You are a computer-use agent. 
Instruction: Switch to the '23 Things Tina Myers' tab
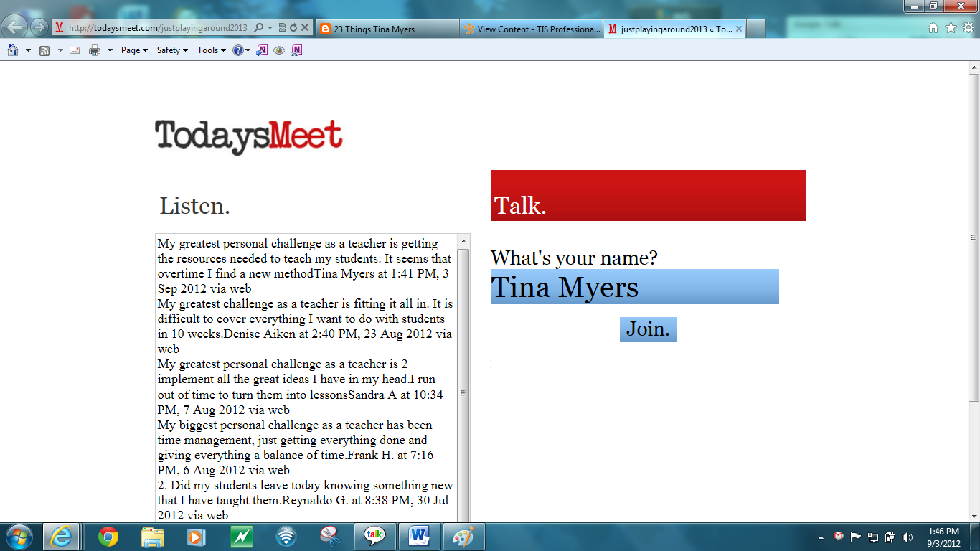coord(387,29)
